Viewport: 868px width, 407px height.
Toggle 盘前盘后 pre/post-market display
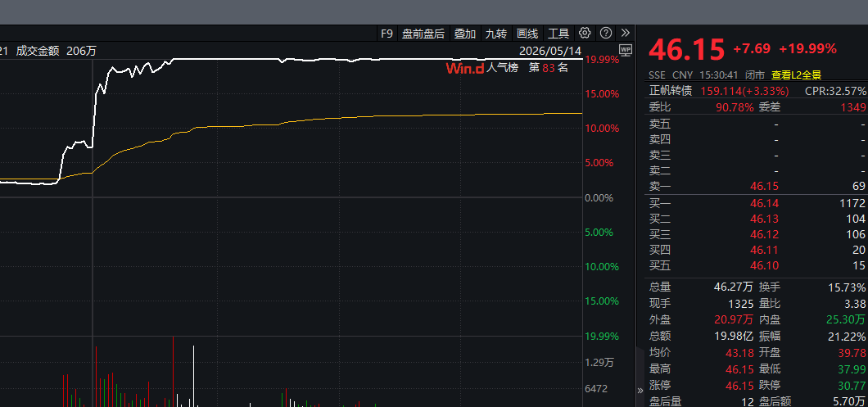pyautogui.click(x=423, y=34)
